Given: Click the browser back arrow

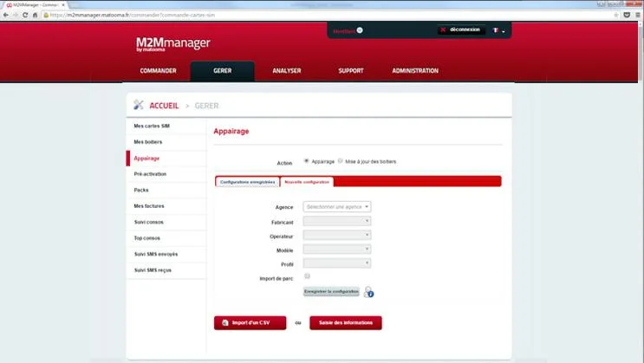Looking at the screenshot, I should pyautogui.click(x=5, y=16).
